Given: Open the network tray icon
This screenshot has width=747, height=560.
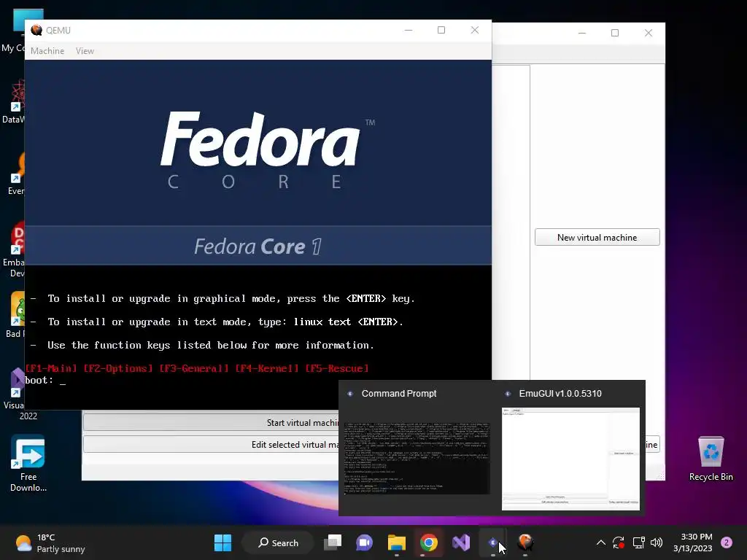Looking at the screenshot, I should click(x=638, y=542).
